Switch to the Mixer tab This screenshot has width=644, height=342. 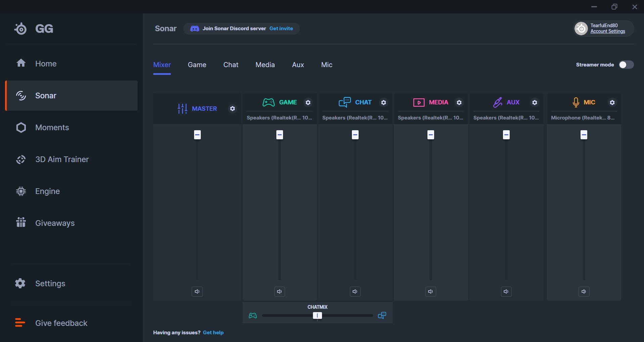[x=162, y=65]
